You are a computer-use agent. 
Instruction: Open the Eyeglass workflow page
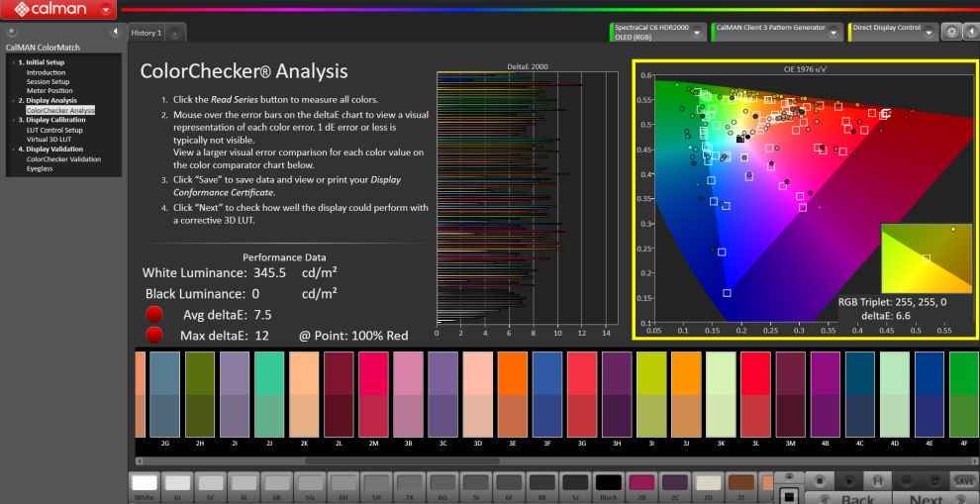pos(40,169)
